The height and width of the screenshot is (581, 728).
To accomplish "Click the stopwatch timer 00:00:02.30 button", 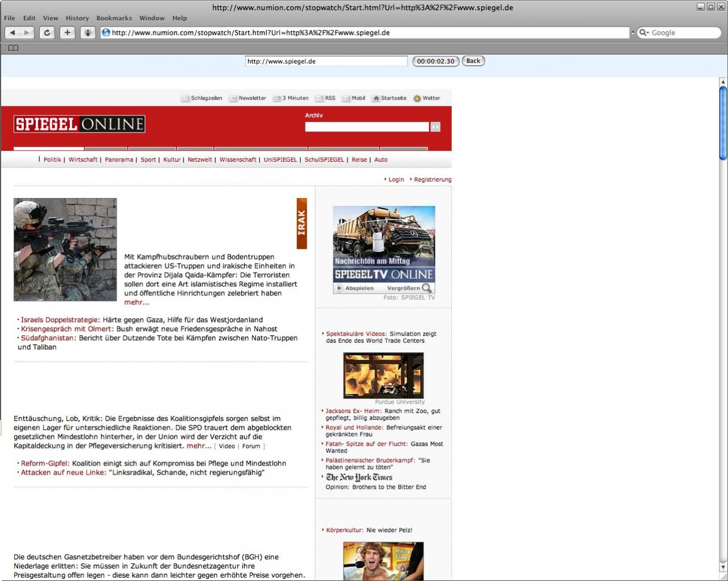I will (x=436, y=61).
